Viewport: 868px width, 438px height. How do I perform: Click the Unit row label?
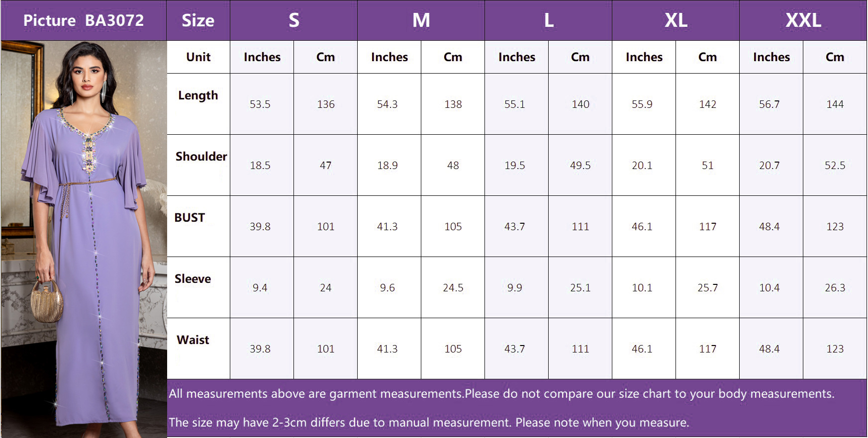pos(198,57)
